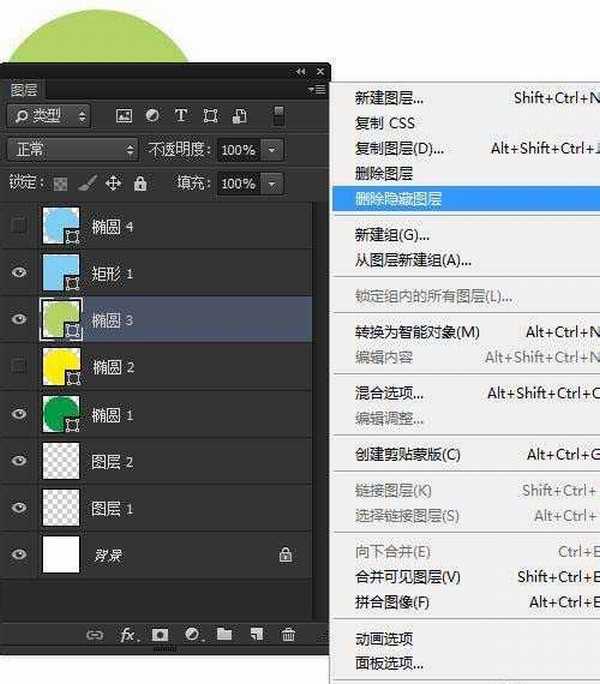Choose 从图层新建组(A)... menu item
The height and width of the screenshot is (684, 600).
click(x=466, y=260)
